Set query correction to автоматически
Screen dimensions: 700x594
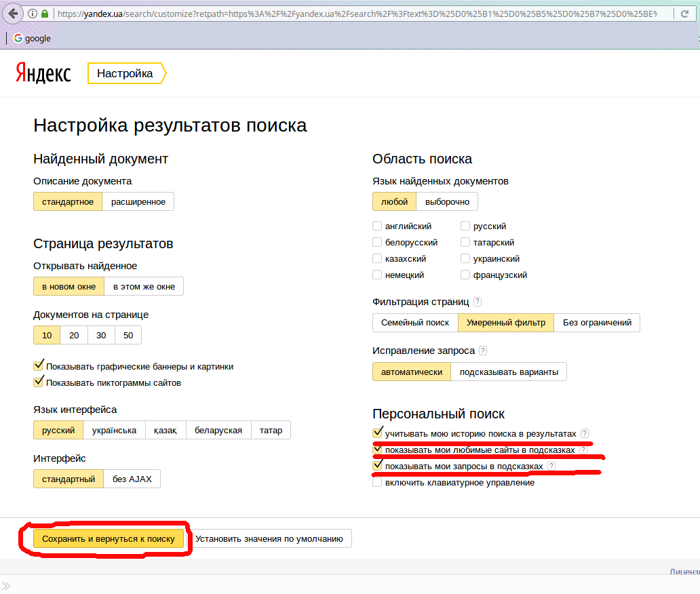412,372
